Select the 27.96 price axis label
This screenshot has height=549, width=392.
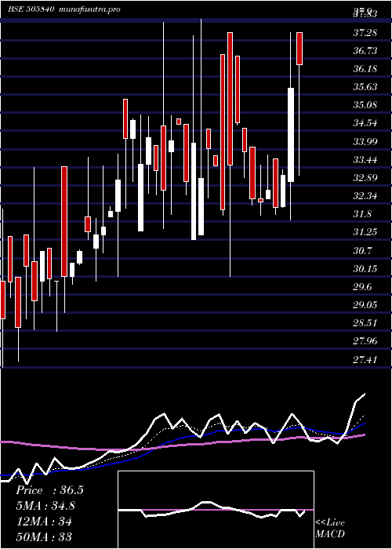pyautogui.click(x=365, y=341)
